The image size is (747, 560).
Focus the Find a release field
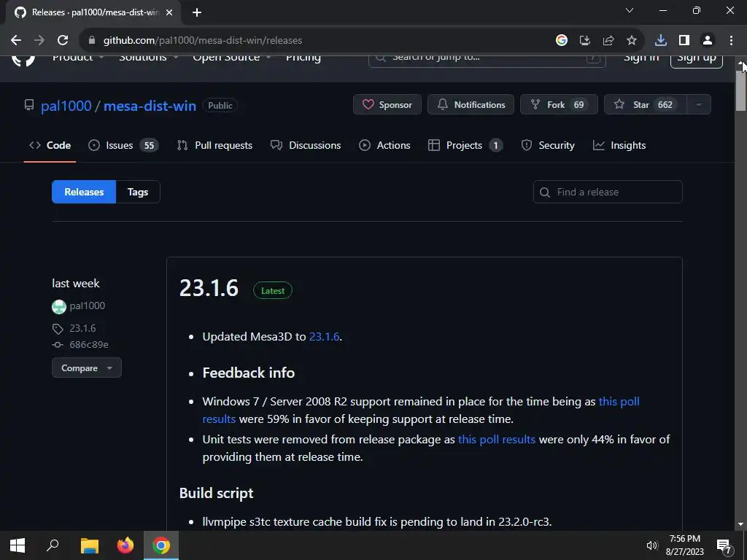coord(608,192)
